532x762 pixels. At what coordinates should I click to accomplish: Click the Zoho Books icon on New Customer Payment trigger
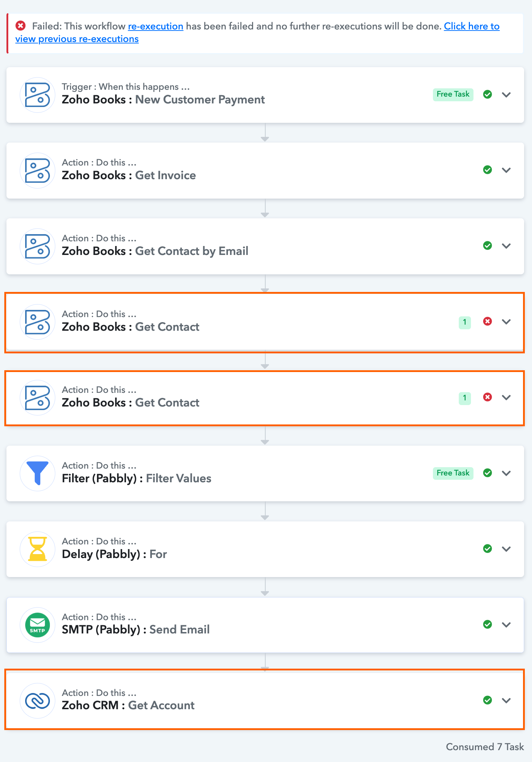pyautogui.click(x=37, y=95)
